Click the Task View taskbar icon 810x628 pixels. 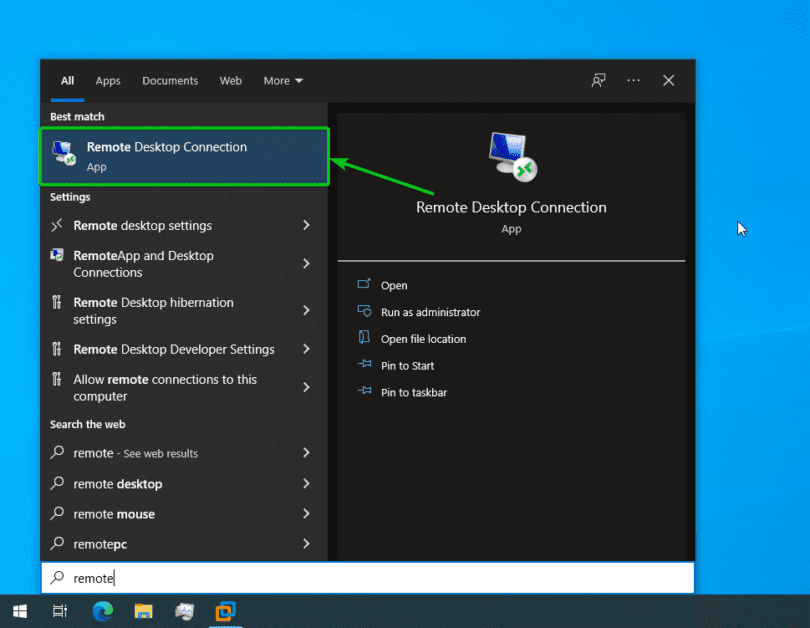tap(60, 610)
